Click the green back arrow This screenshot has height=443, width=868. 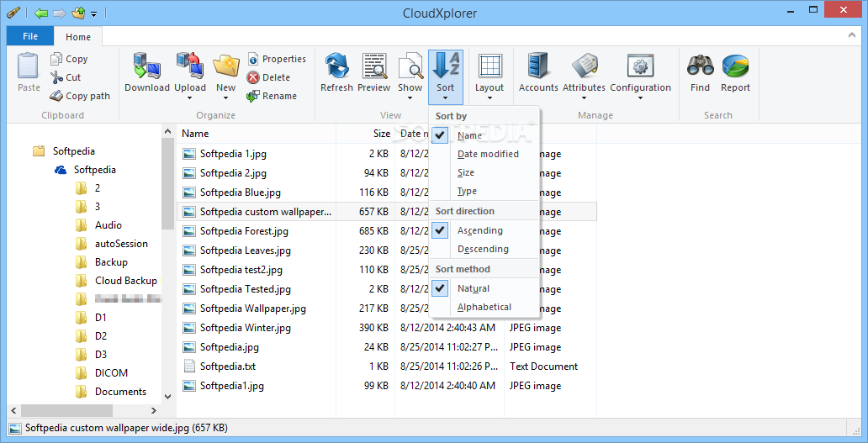point(41,12)
